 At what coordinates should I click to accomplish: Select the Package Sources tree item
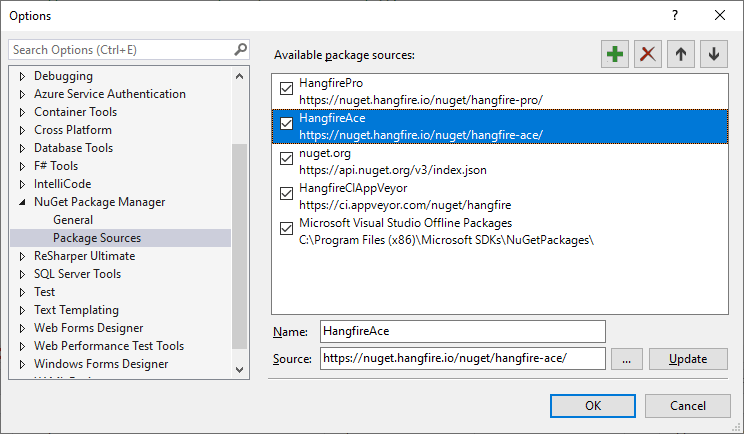click(121, 238)
